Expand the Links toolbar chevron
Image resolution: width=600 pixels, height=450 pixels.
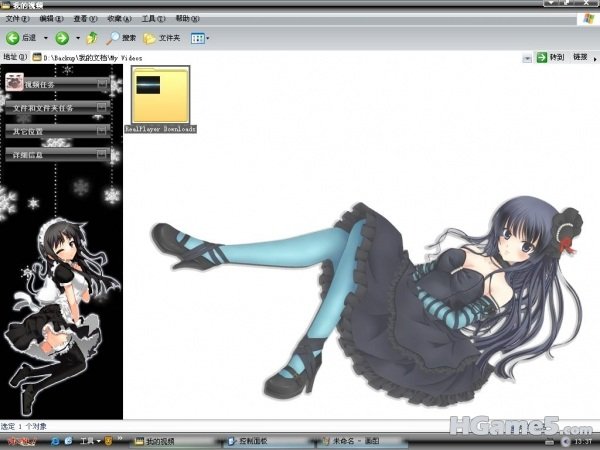point(595,59)
